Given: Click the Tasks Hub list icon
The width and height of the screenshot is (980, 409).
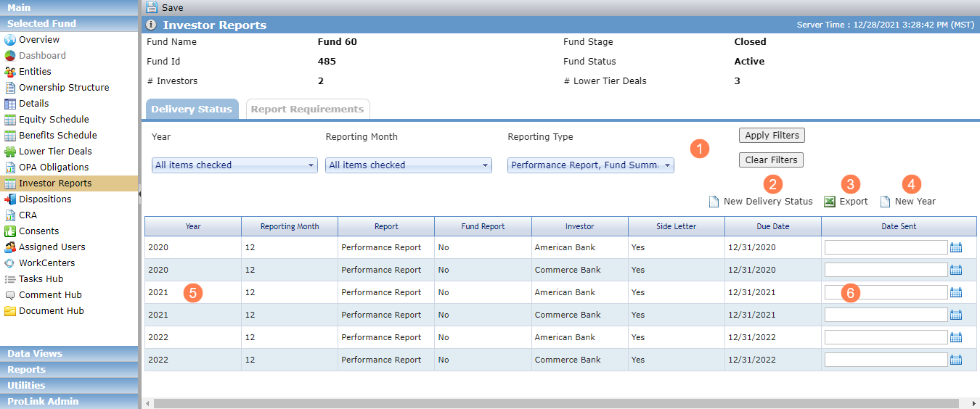Looking at the screenshot, I should (x=10, y=279).
